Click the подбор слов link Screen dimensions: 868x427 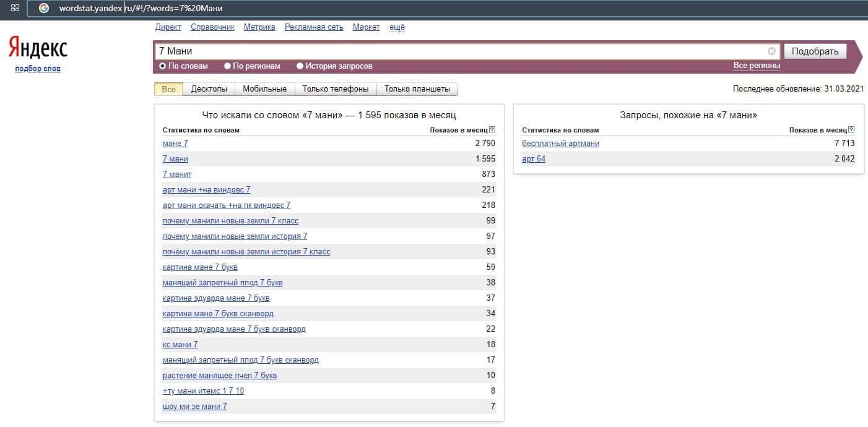click(x=38, y=69)
